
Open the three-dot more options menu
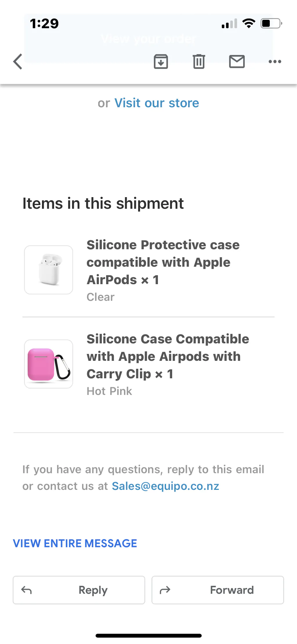(275, 62)
